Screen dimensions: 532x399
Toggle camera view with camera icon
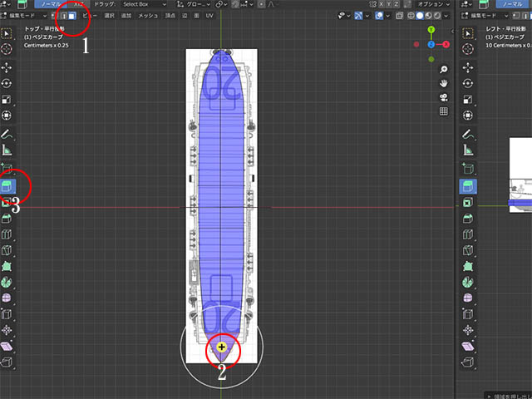[444, 97]
